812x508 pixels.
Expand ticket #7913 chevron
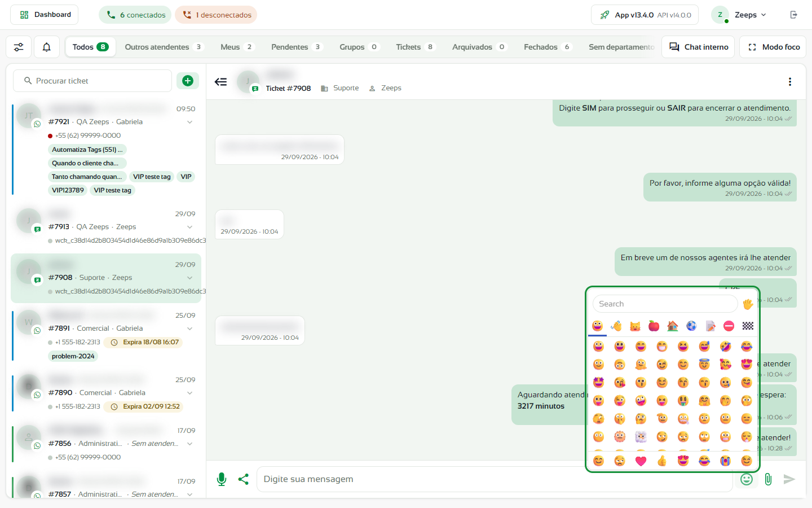189,227
